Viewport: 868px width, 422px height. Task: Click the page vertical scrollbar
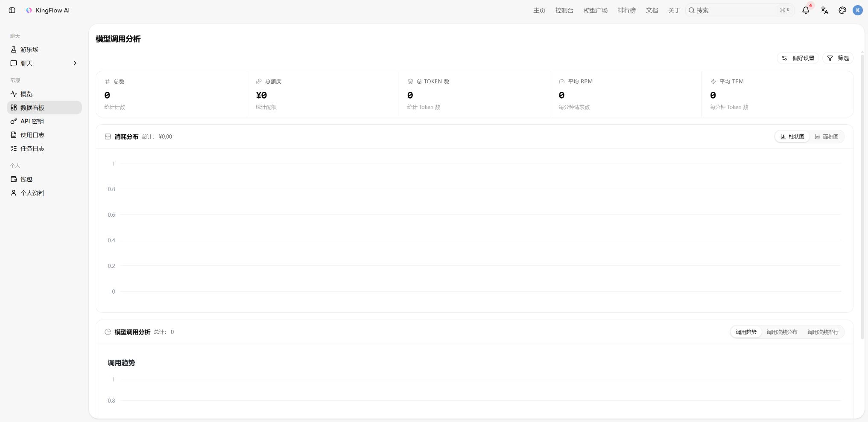coord(862,196)
